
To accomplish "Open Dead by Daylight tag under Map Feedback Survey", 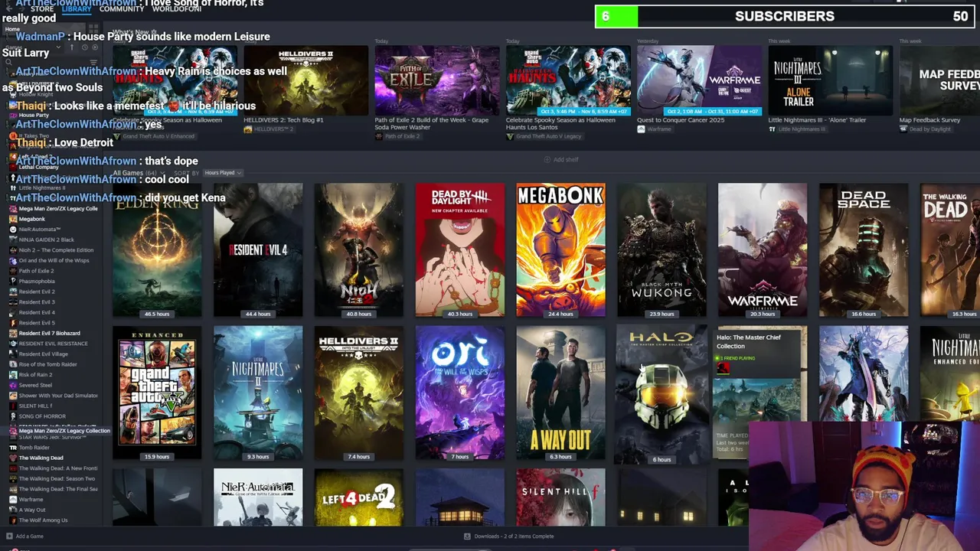I will (925, 129).
